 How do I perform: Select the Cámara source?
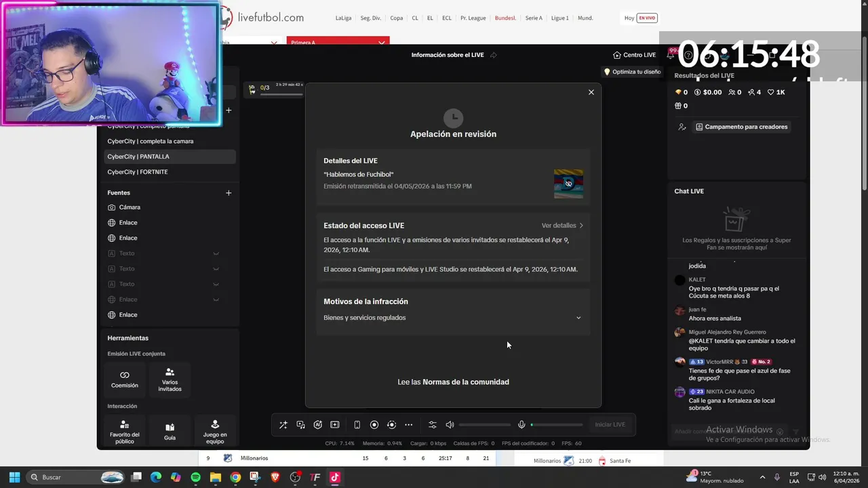click(170, 207)
